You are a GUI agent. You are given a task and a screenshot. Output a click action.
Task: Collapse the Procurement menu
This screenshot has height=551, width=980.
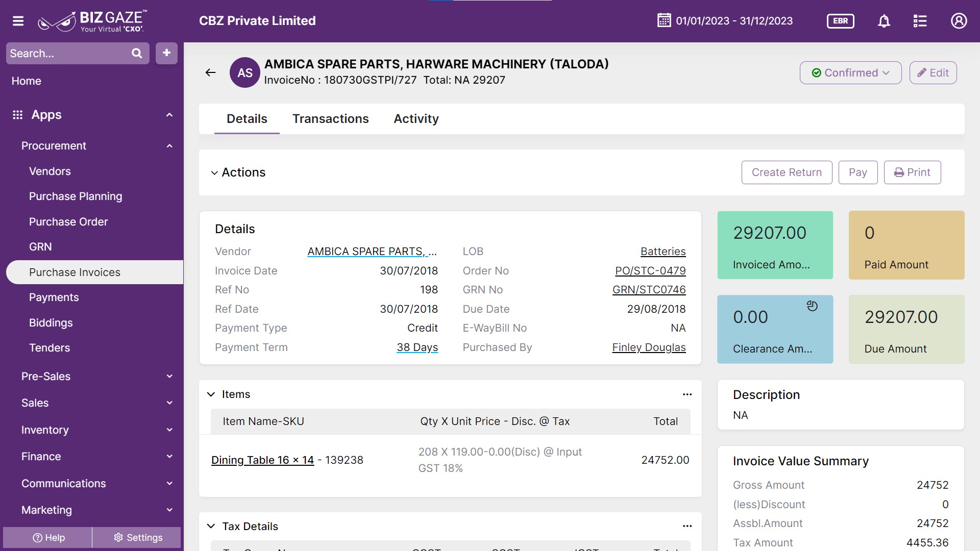169,146
